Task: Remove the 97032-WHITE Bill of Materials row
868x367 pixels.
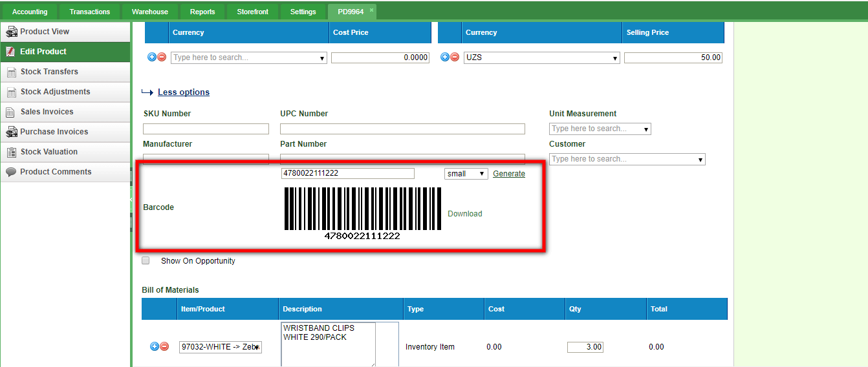Action: coord(164,347)
